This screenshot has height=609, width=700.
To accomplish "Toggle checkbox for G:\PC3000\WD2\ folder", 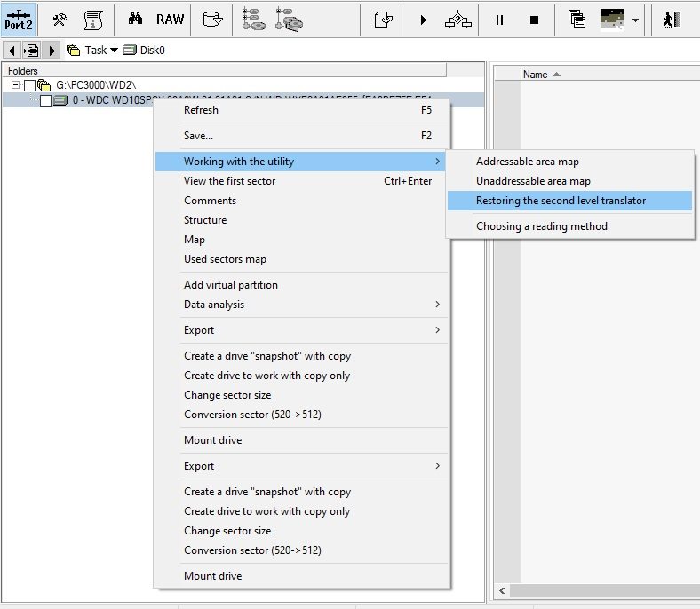I will pos(30,85).
